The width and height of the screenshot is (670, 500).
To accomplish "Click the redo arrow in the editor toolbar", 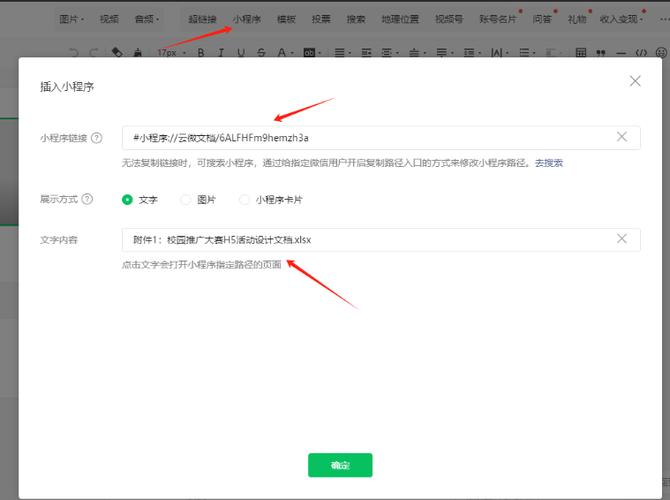I will tap(94, 53).
